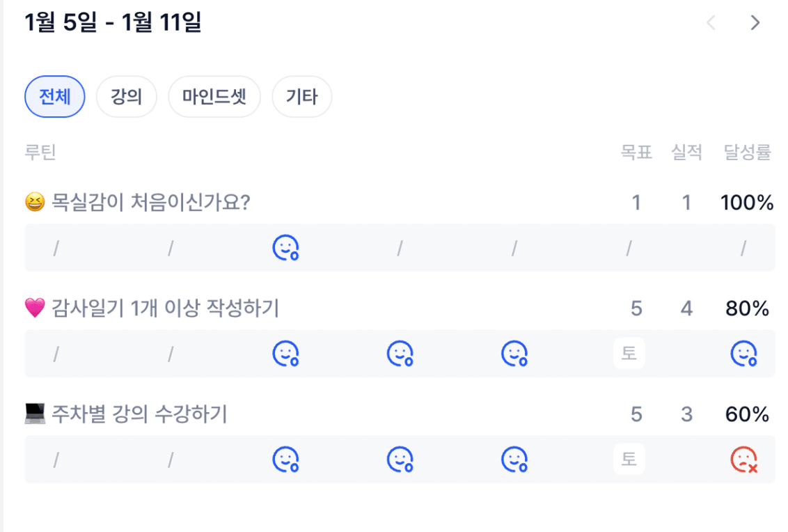Open the 감사일기 1개 이상 작성하기 routine

click(165, 308)
